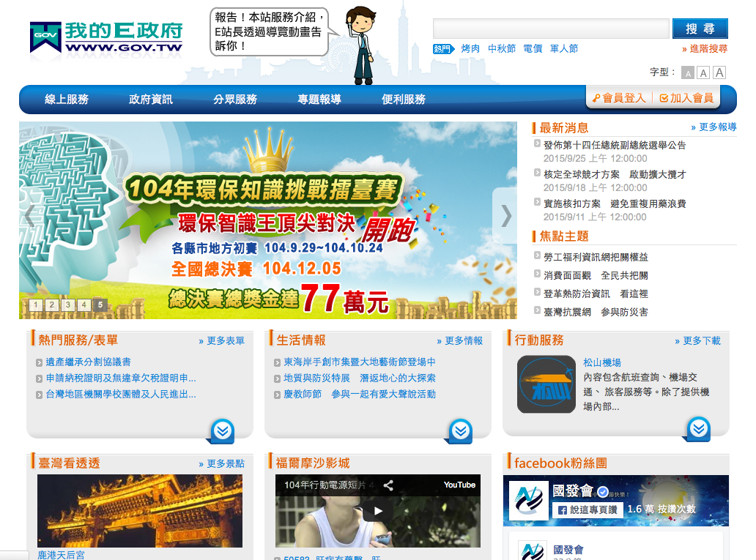Focus the search input field
Viewport: 756px width, 560px height.
click(x=551, y=29)
